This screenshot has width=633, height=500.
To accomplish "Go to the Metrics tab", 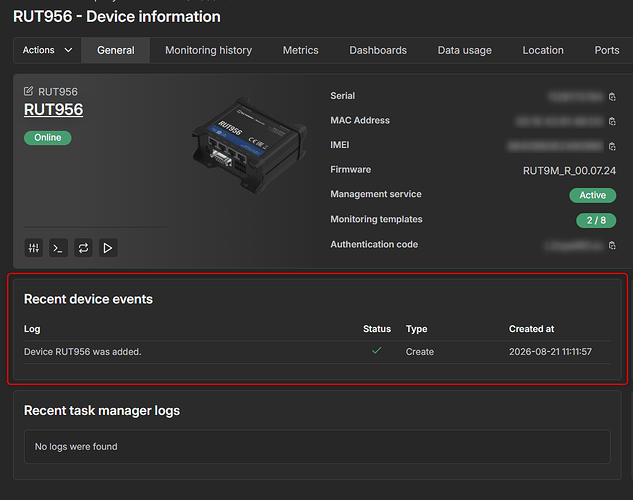I will [300, 50].
